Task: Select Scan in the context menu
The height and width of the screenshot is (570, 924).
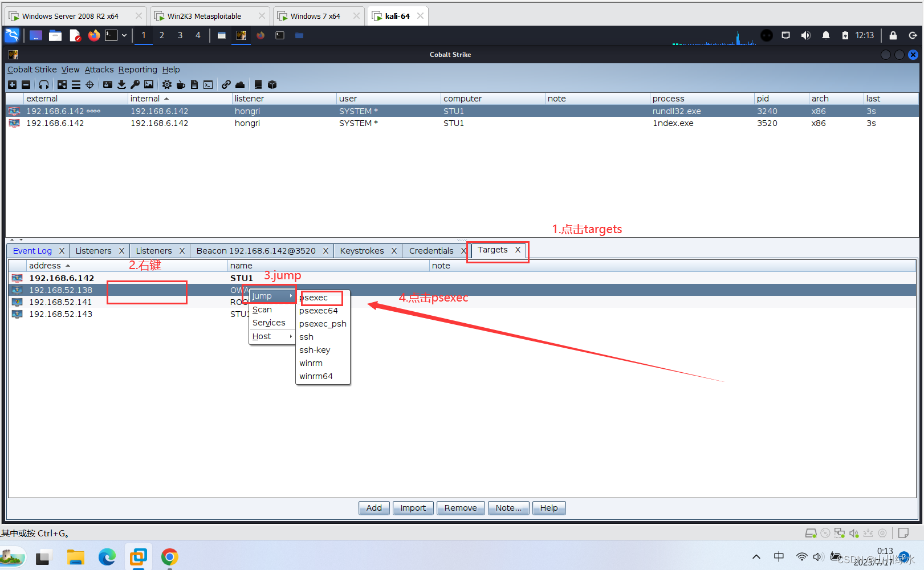Action: coord(272,310)
